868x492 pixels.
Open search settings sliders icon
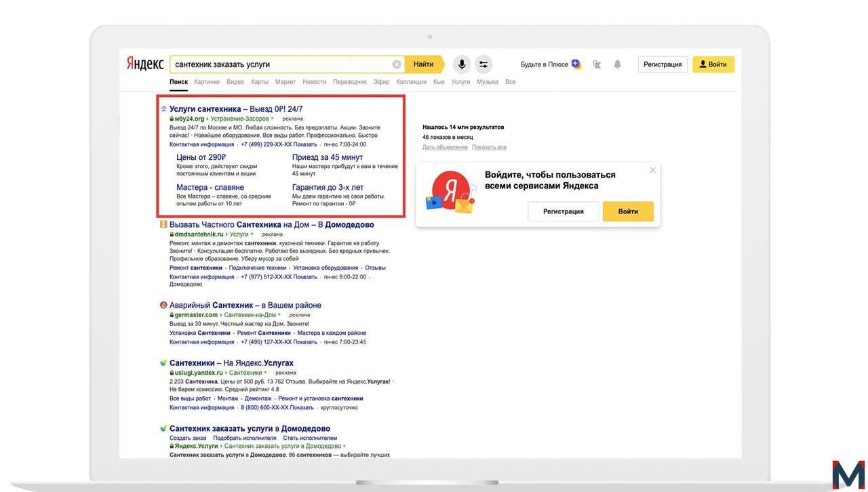pos(484,64)
